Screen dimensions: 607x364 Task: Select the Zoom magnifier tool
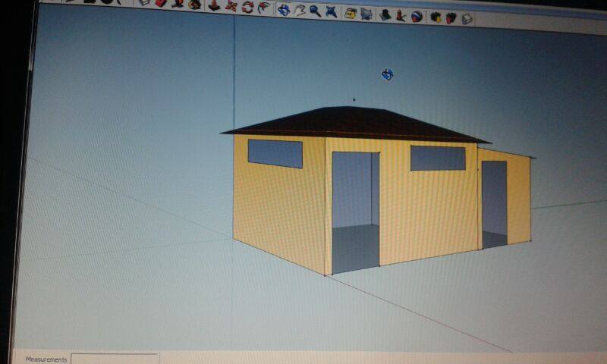coord(315,11)
